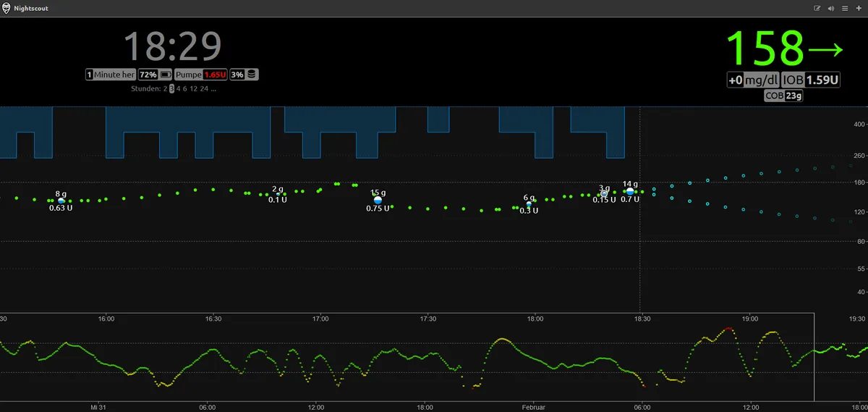Viewport: 868px width, 412px height.
Task: Click the database size stack icon
Action: click(252, 75)
